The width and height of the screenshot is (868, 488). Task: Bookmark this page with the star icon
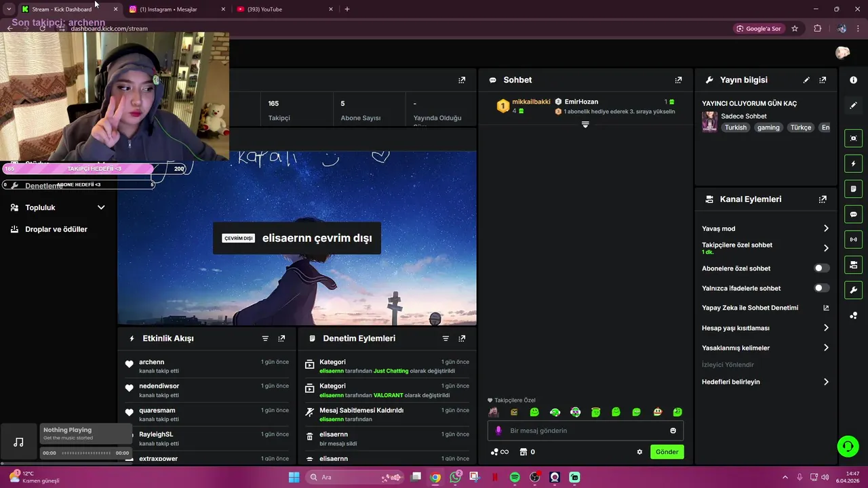[x=795, y=28]
